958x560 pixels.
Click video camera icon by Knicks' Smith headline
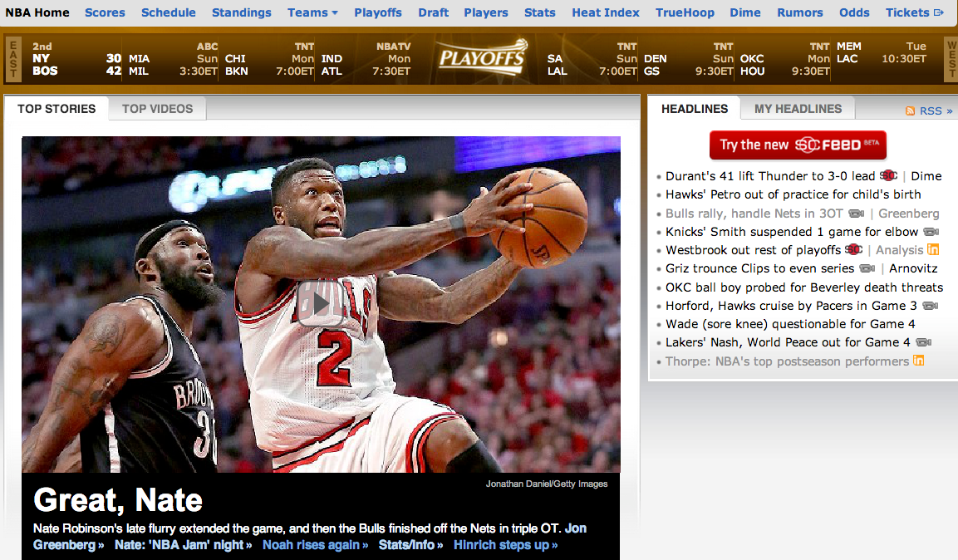tap(931, 232)
